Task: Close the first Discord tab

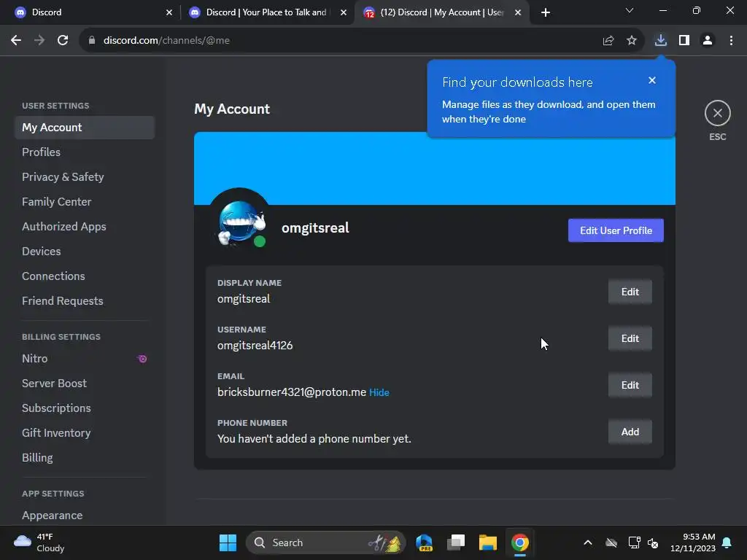Action: coord(169,12)
